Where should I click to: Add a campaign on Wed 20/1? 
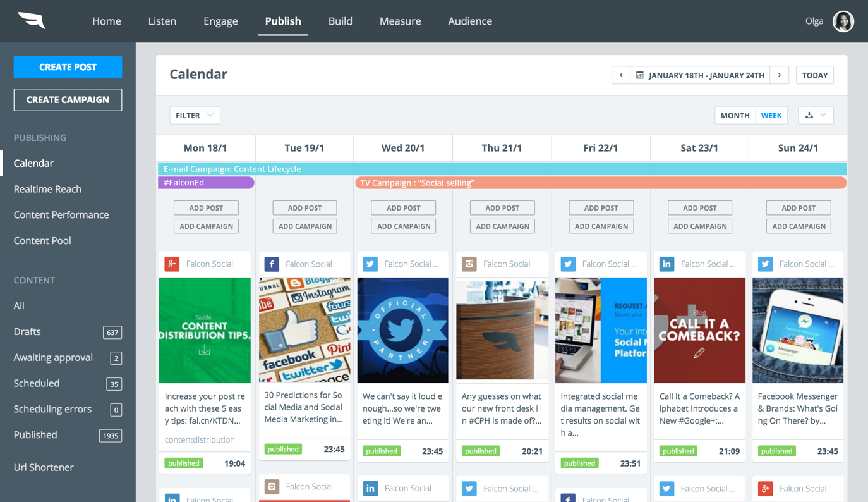click(x=403, y=226)
